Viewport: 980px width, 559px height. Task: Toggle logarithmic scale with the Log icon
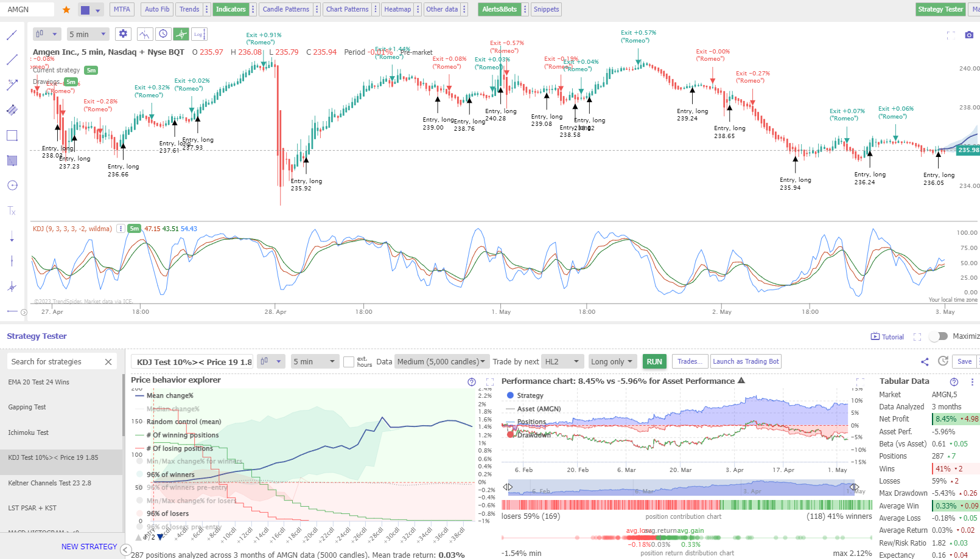[x=199, y=35]
